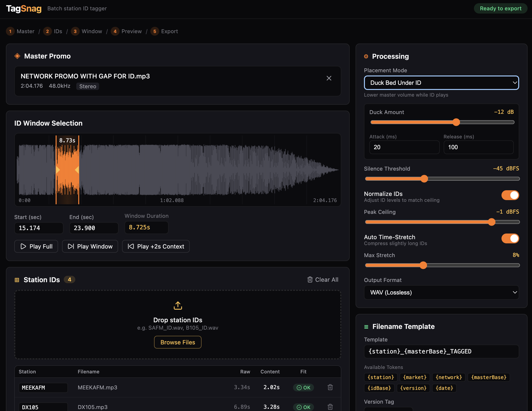The image size is (532, 411).
Task: Adjust the Silence Threshold slider
Action: point(442,179)
